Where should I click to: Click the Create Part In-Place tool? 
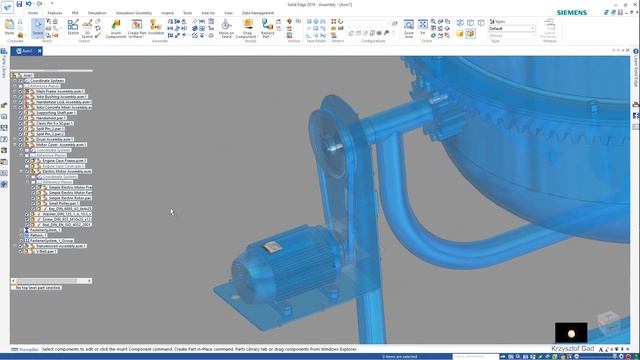point(136,29)
